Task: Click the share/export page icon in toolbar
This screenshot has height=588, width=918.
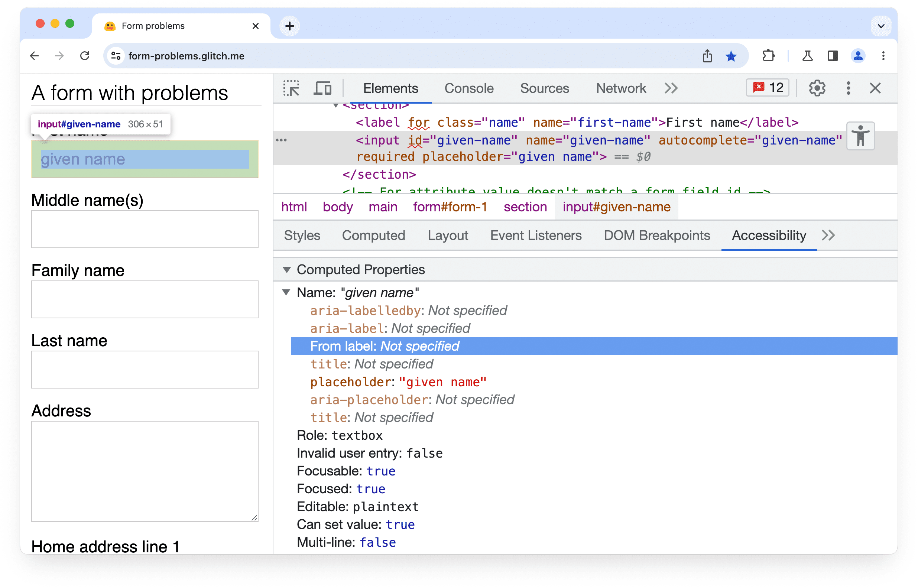Action: pyautogui.click(x=708, y=56)
